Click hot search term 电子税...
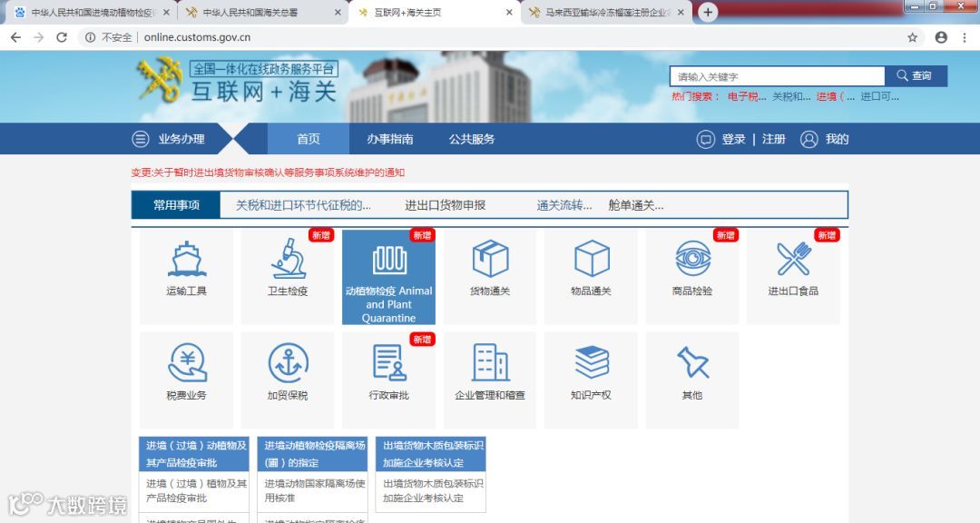 [x=747, y=96]
